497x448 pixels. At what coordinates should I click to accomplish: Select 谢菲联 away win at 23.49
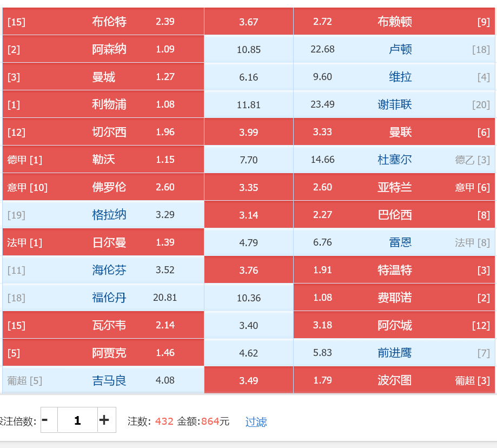394,104
